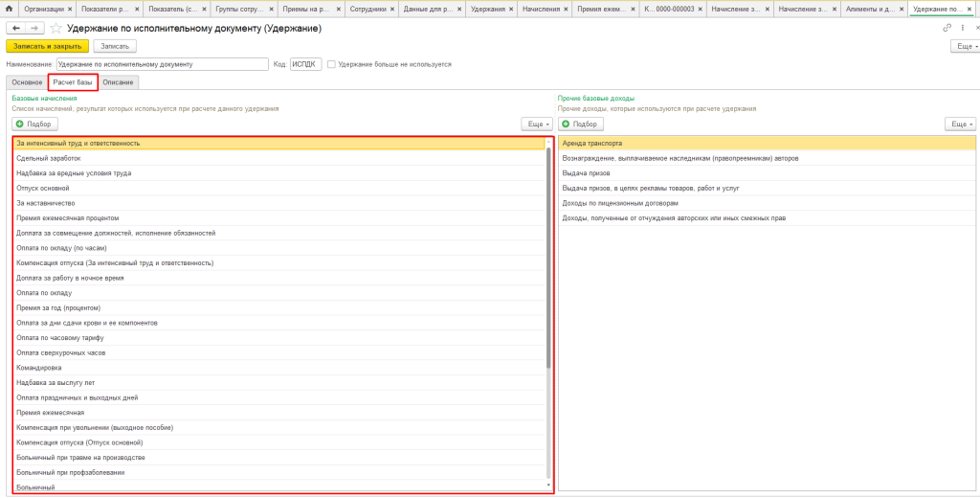Click the back navigation arrow
980x498 pixels.
click(14, 29)
